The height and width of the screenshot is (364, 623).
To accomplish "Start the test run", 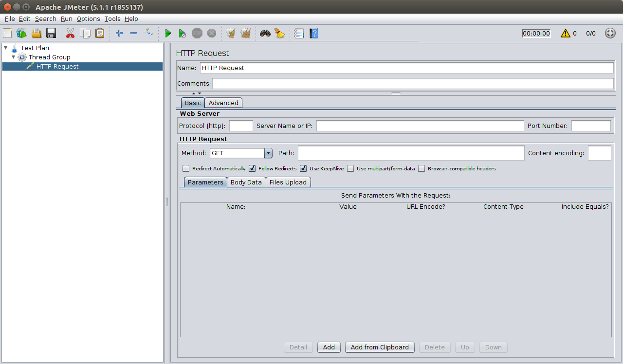I will point(168,33).
